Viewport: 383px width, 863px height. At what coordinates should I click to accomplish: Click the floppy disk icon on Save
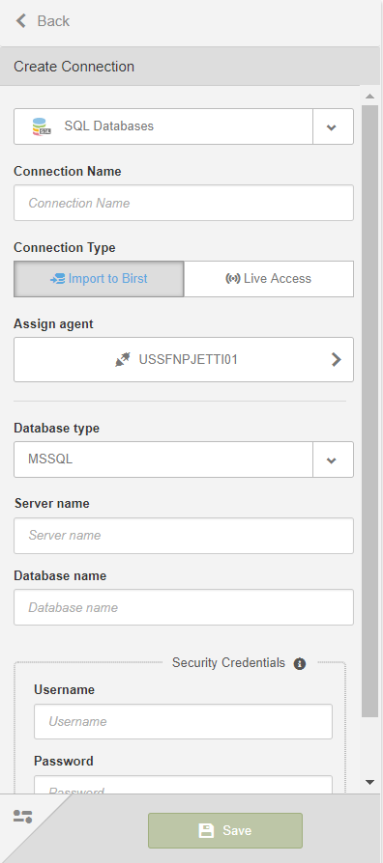coord(206,831)
